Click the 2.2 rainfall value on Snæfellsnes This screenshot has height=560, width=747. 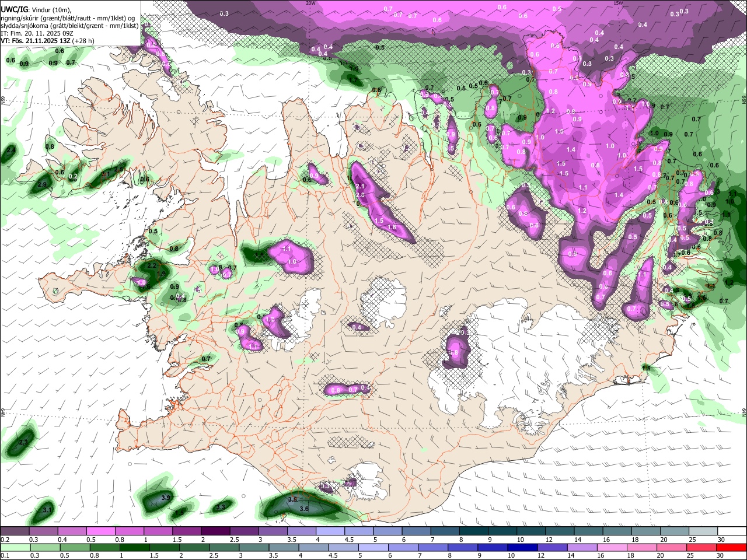click(152, 265)
